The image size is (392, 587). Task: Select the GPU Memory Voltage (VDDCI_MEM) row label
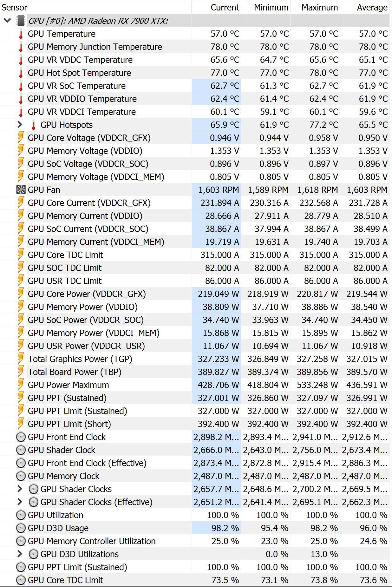point(96,177)
